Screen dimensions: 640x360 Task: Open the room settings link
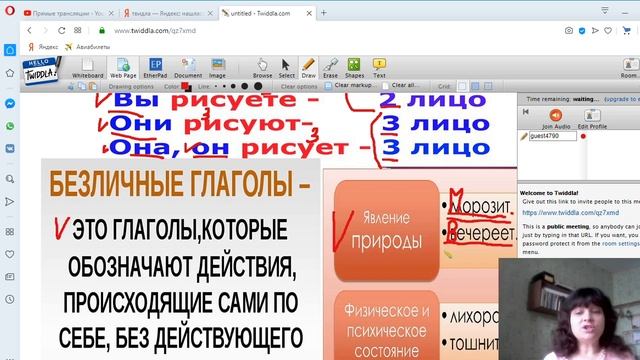[x=621, y=243]
